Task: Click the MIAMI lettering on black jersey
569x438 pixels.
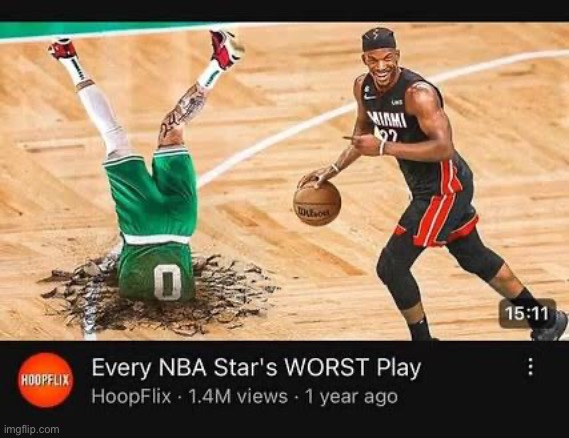Action: [x=387, y=120]
